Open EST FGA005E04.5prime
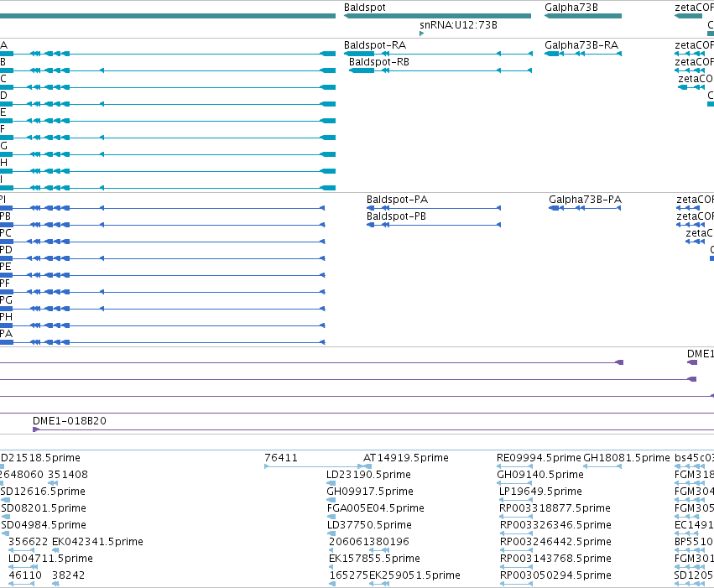 (x=376, y=508)
